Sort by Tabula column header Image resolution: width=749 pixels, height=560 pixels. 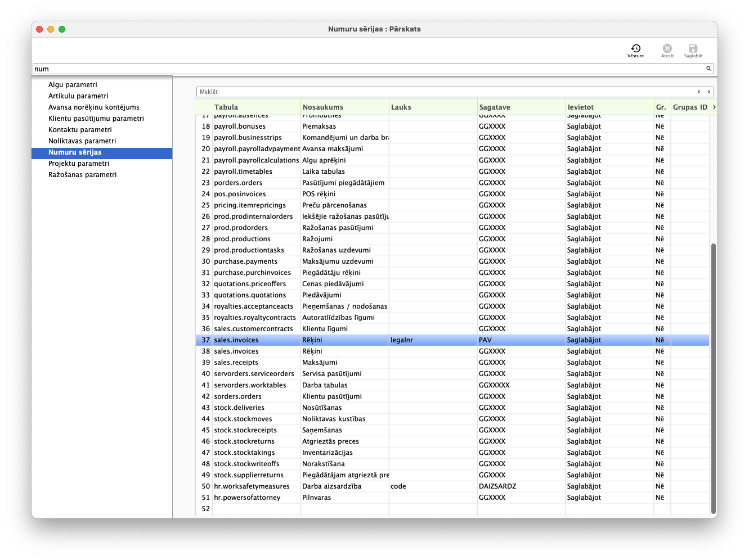pyautogui.click(x=226, y=107)
